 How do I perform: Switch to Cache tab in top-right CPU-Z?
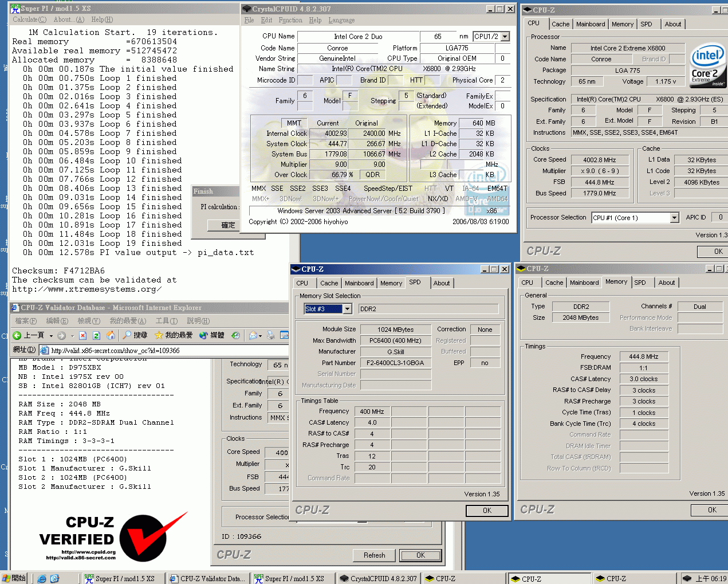tap(560, 24)
